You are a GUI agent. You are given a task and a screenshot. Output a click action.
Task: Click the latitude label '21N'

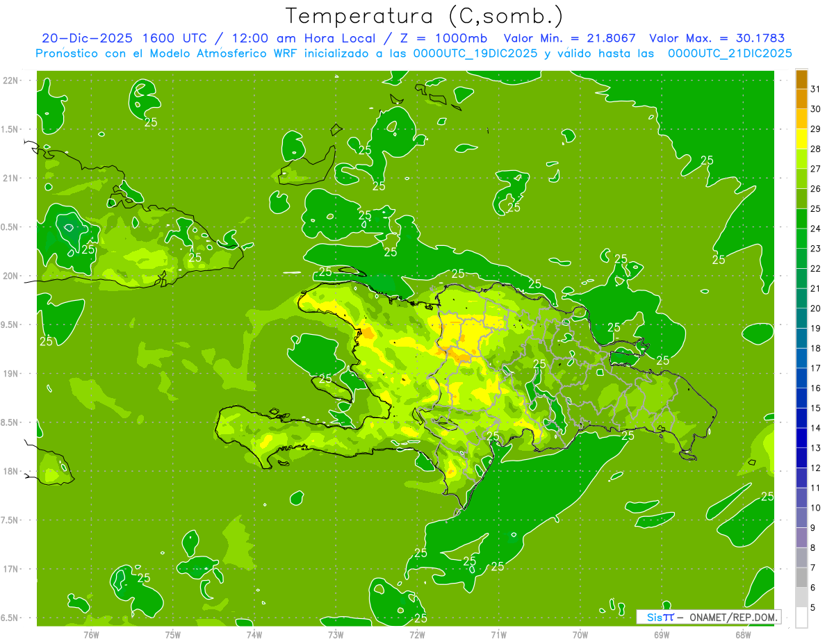point(11,179)
